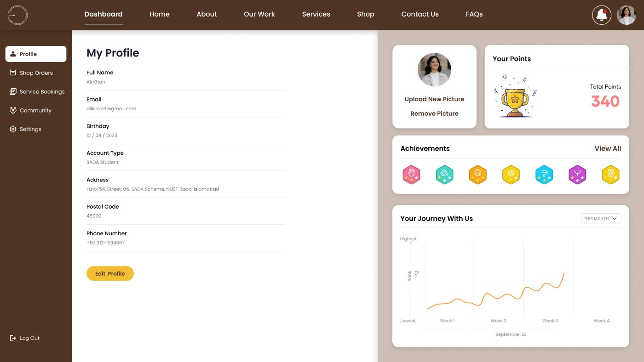Go to Service Bookings in the sidebar
644x362 pixels.
click(x=36, y=91)
